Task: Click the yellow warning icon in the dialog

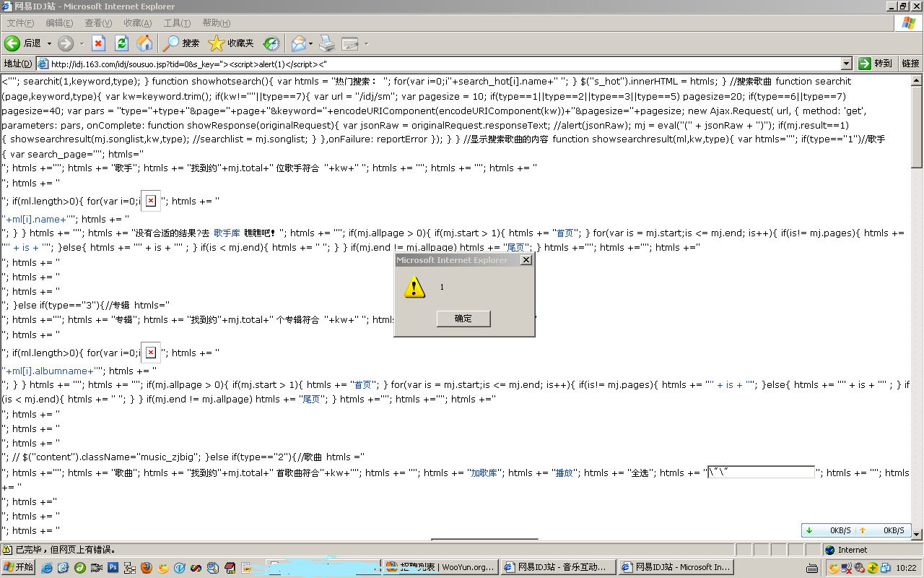Action: (x=414, y=288)
